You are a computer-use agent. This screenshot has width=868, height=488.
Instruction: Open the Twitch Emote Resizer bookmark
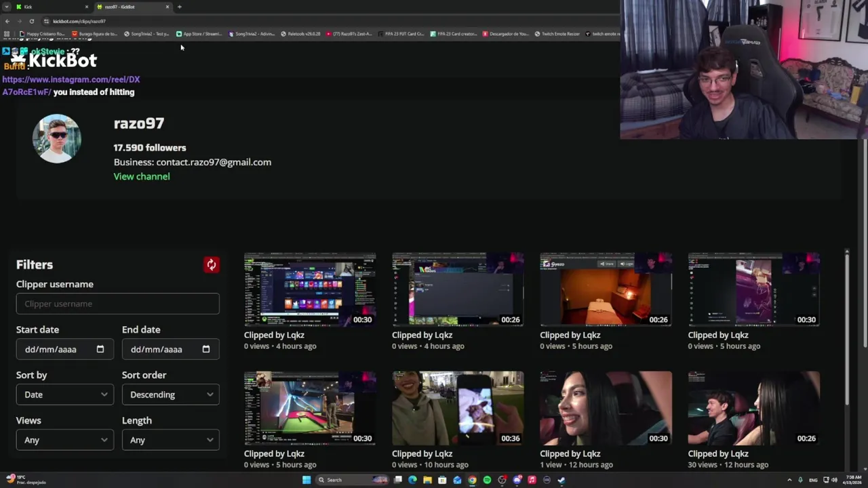[x=557, y=34]
